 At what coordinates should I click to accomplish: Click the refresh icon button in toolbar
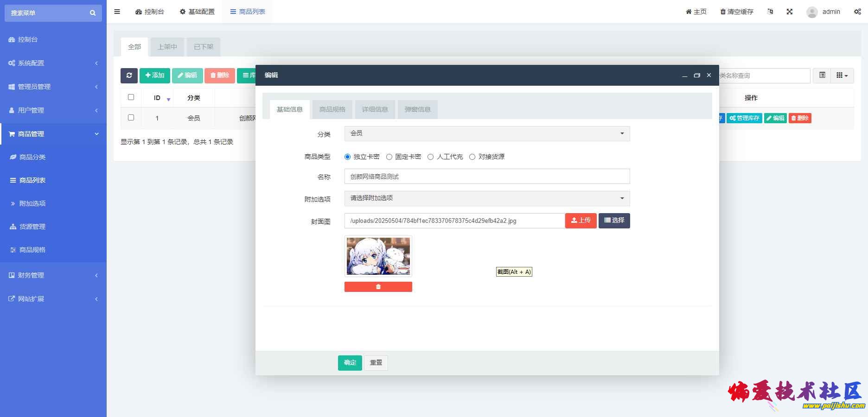tap(129, 76)
